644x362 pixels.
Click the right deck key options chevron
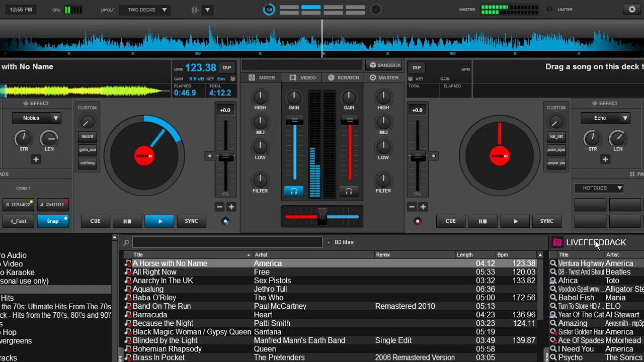[411, 79]
